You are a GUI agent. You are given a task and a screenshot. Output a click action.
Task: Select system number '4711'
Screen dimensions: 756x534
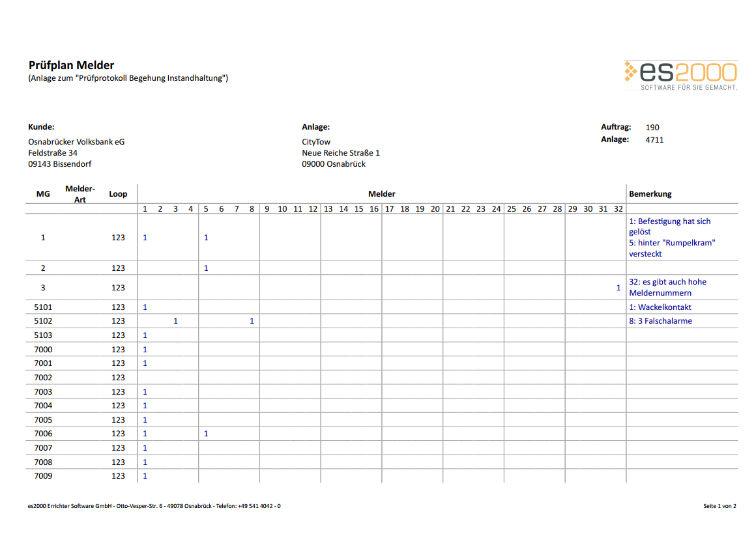click(x=654, y=140)
